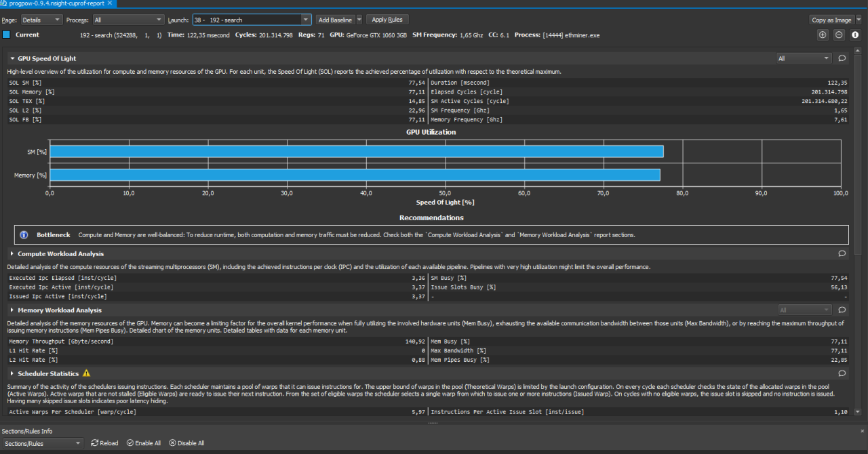
Task: Open comment bubble for Scheduler Statistics
Action: pos(842,373)
